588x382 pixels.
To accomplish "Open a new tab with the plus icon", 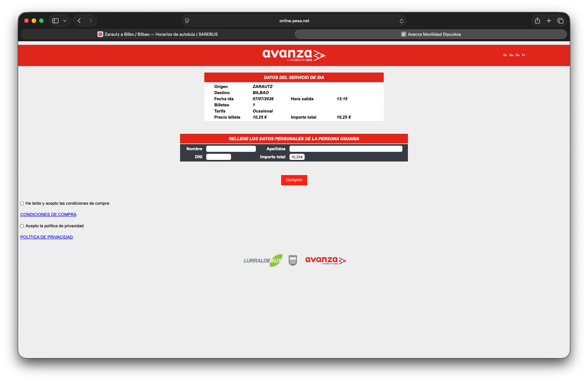I will tap(549, 21).
